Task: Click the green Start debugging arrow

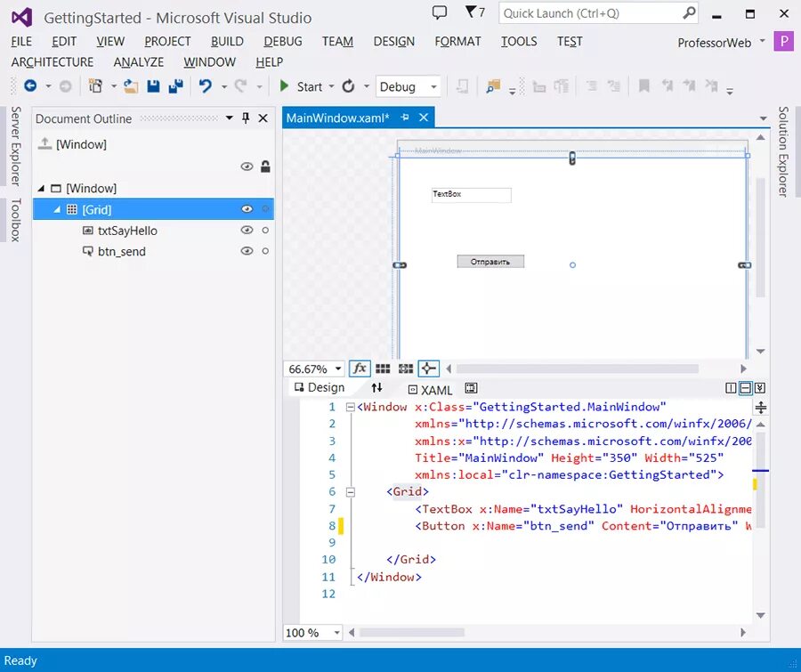Action: tap(285, 85)
